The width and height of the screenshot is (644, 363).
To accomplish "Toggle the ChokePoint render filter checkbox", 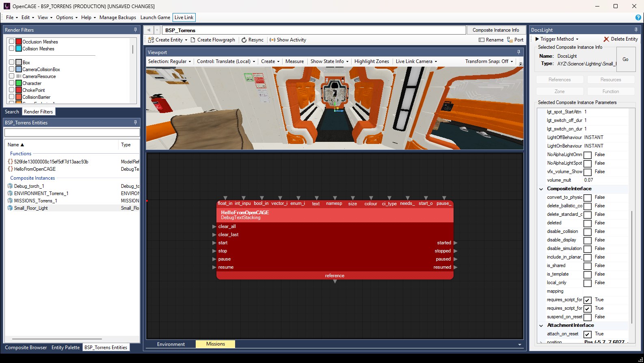I will (12, 90).
